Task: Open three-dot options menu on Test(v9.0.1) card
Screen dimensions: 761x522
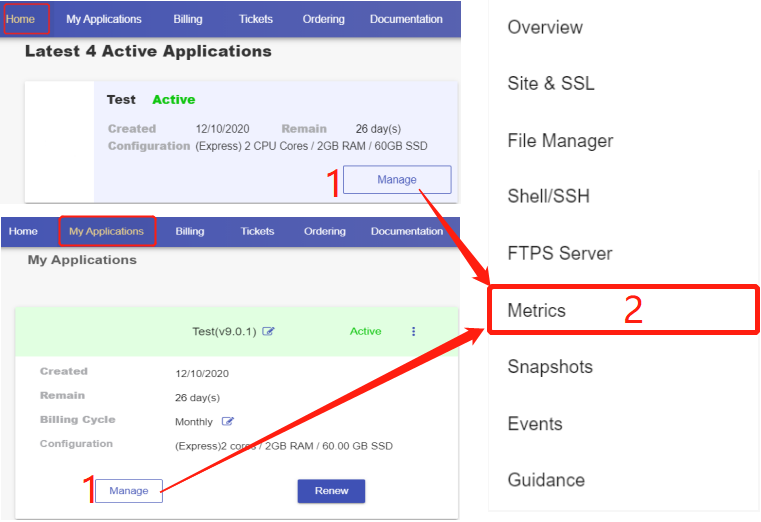Action: tap(414, 332)
